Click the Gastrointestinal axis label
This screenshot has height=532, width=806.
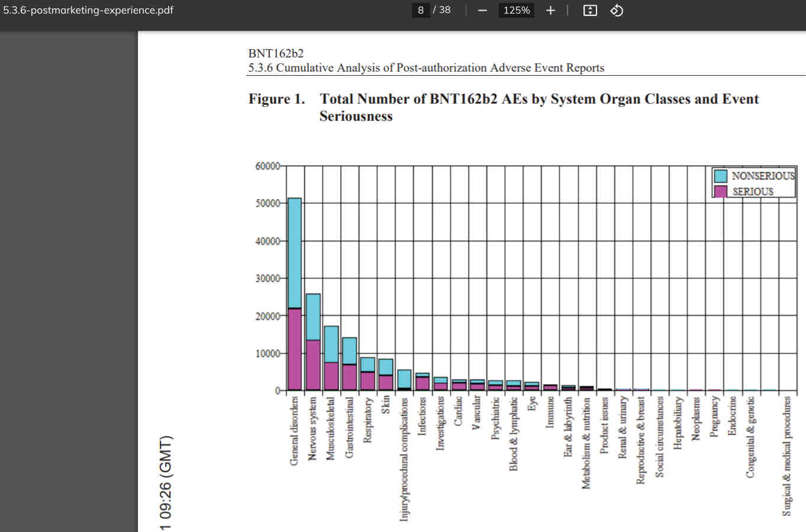click(x=349, y=427)
